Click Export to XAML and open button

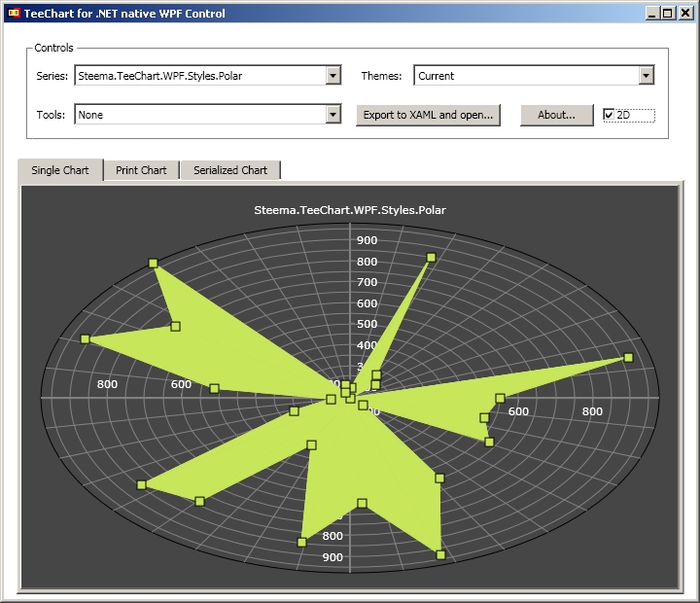(x=428, y=115)
